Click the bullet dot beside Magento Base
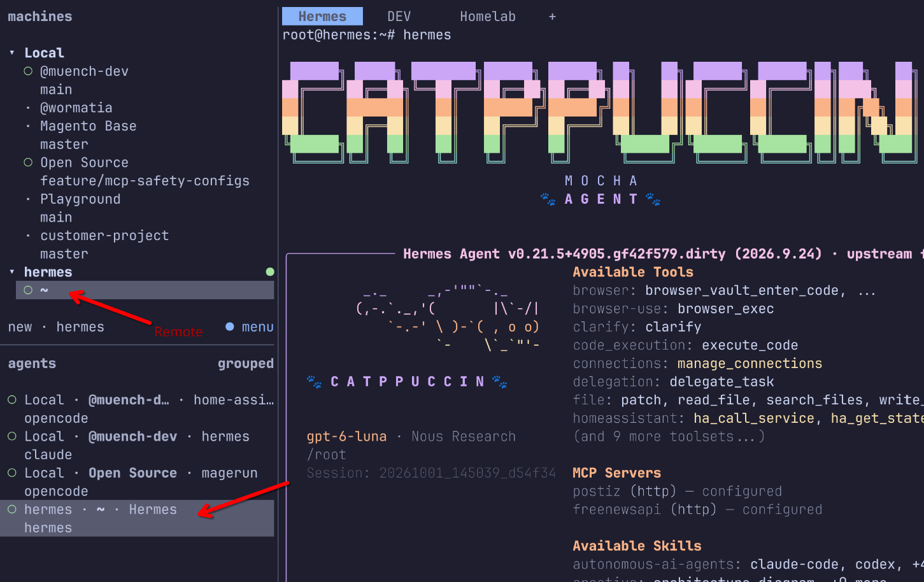Image resolution: width=924 pixels, height=582 pixels. pyautogui.click(x=28, y=126)
